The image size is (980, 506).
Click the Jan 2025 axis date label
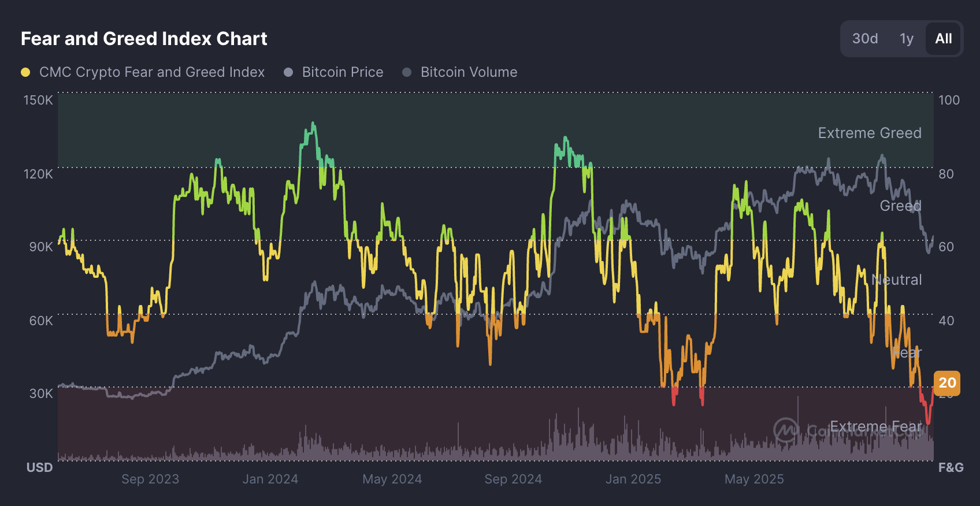(633, 479)
